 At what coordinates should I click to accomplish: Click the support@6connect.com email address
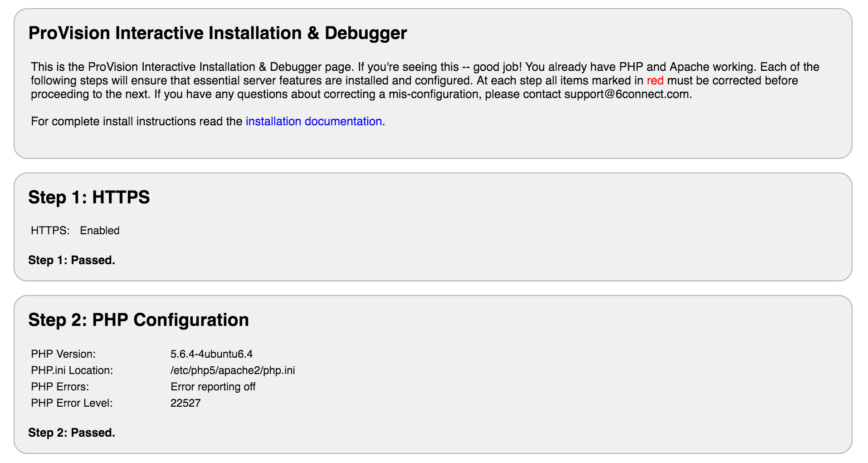click(x=627, y=94)
